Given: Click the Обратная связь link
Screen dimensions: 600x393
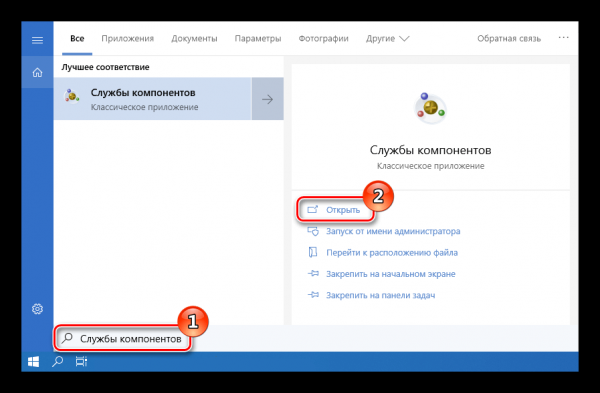Looking at the screenshot, I should [509, 39].
